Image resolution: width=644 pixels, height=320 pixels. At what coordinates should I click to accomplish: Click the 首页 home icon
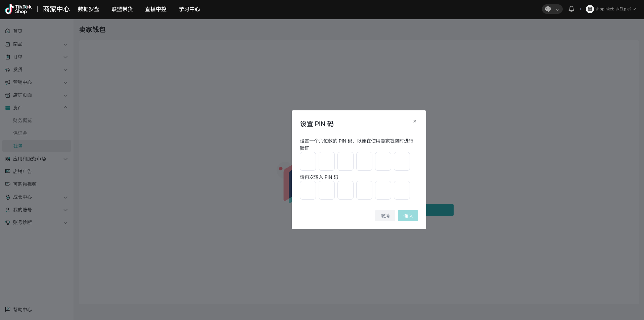8,31
